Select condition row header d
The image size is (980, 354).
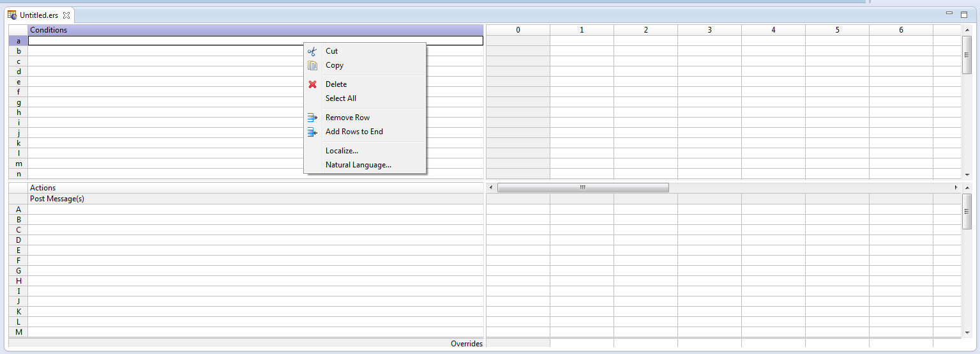point(19,72)
